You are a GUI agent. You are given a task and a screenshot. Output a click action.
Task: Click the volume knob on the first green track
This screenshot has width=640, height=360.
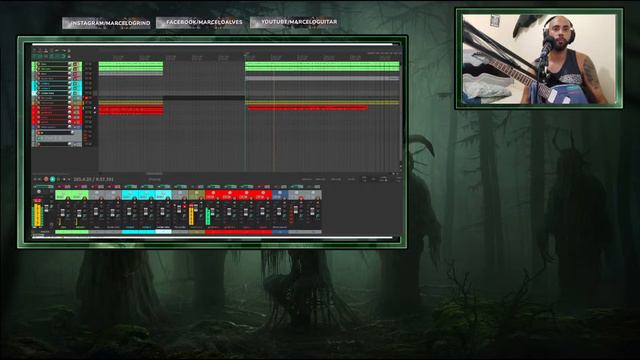[x=69, y=64]
